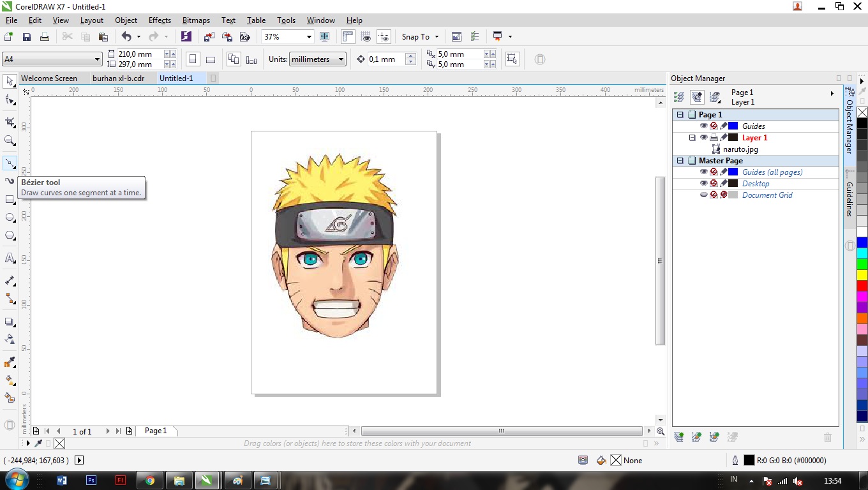Click the Save icon in toolbar
Screen dimensions: 868x490
27,37
